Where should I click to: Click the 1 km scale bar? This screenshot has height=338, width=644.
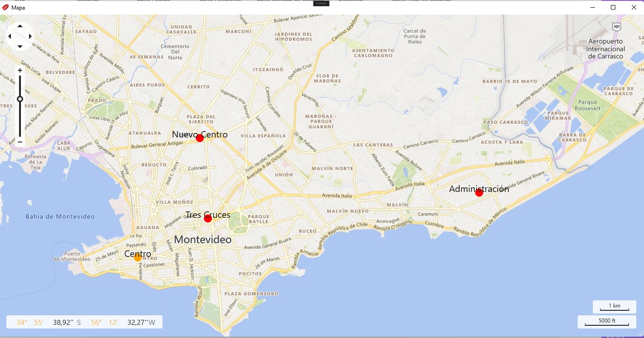pos(614,307)
